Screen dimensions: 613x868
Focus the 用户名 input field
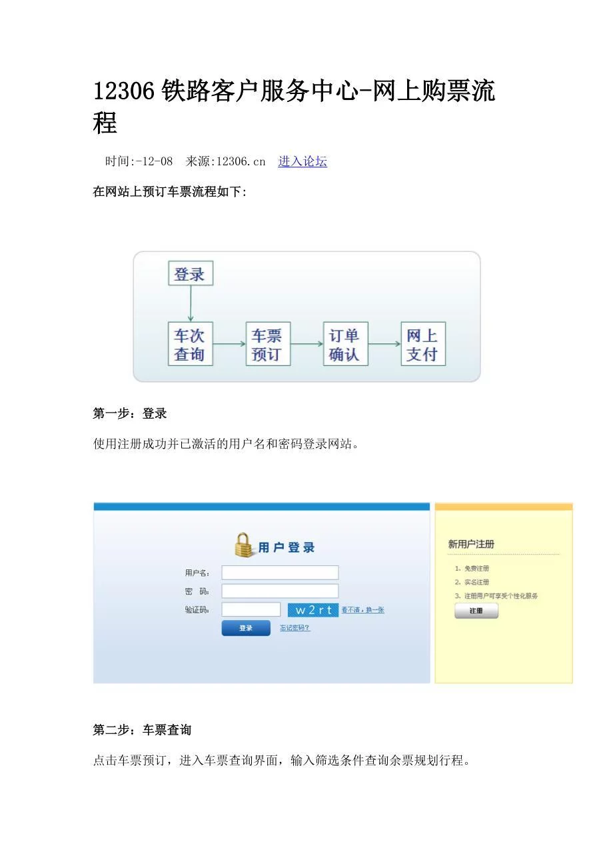point(280,573)
